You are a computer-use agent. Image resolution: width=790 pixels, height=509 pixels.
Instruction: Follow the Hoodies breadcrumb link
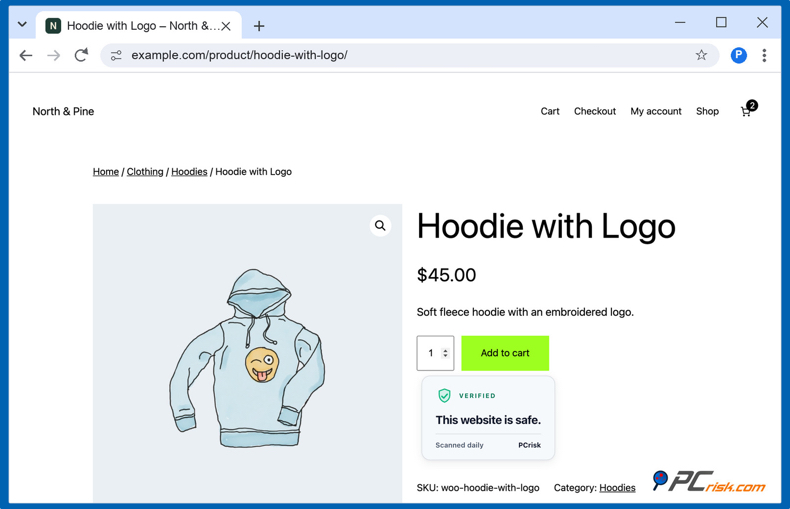click(189, 172)
